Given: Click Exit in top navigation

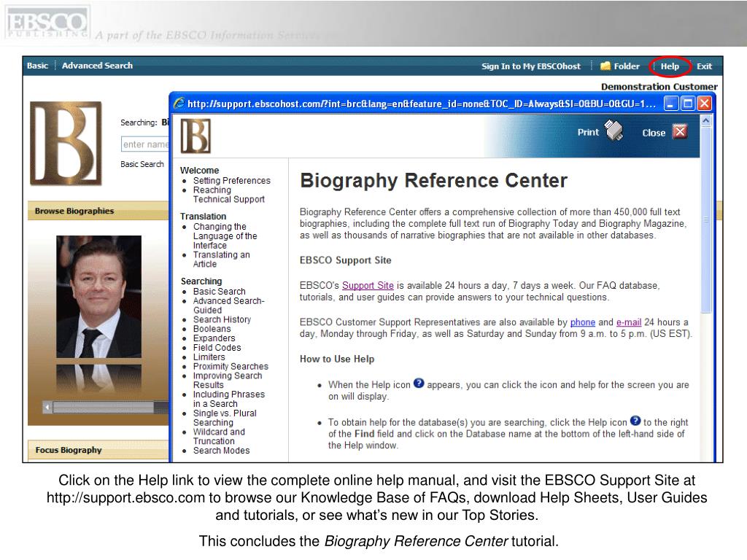Looking at the screenshot, I should click(x=704, y=66).
